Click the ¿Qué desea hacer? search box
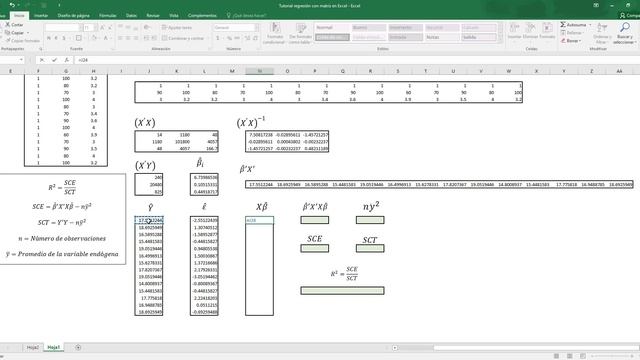The height and width of the screenshot is (360, 640). pyautogui.click(x=246, y=16)
